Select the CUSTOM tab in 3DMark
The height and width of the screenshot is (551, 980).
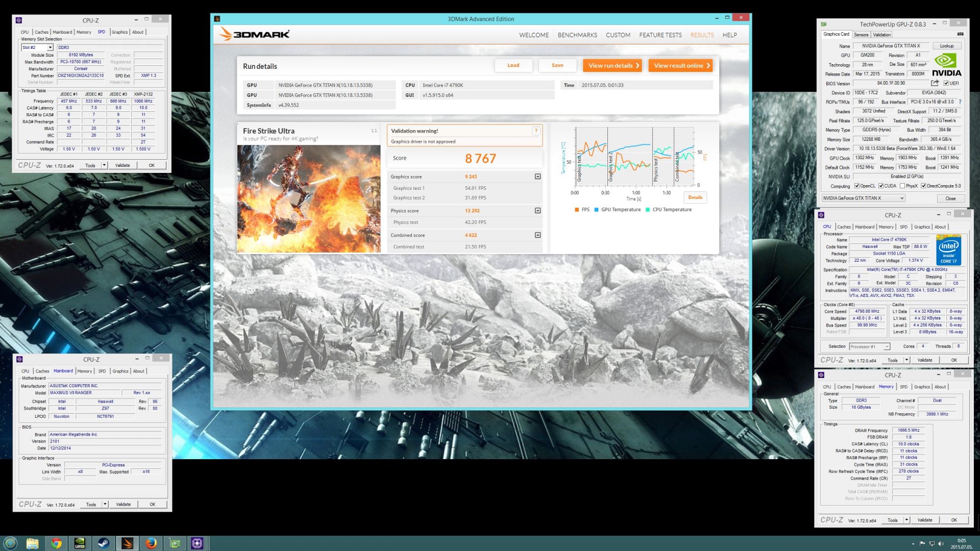[618, 35]
